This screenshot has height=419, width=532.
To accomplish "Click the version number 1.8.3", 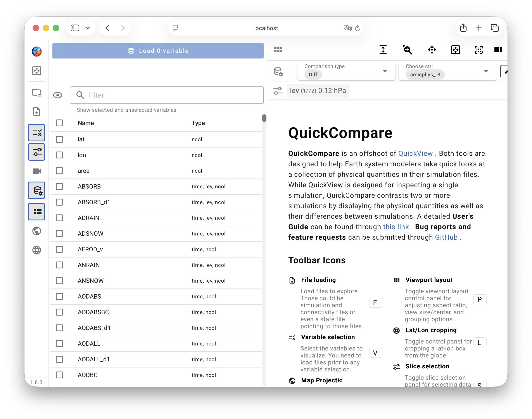I will pos(36,382).
